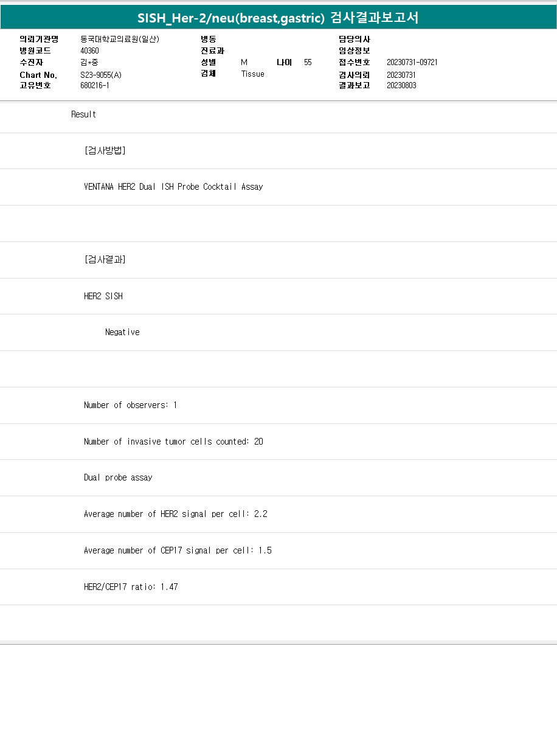The width and height of the screenshot is (557, 756).
Task: Select the [검사결과] heading row
Action: (105, 260)
